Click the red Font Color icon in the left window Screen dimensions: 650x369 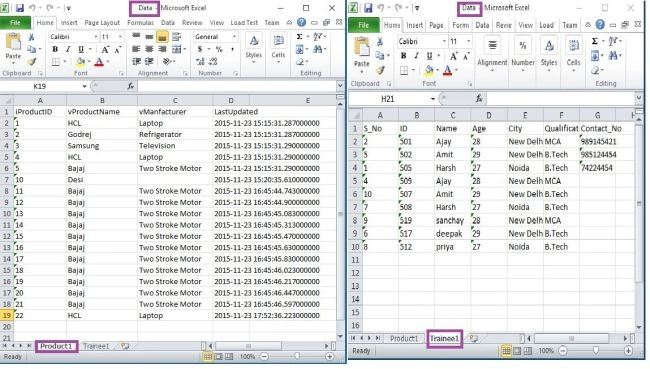tap(99, 62)
